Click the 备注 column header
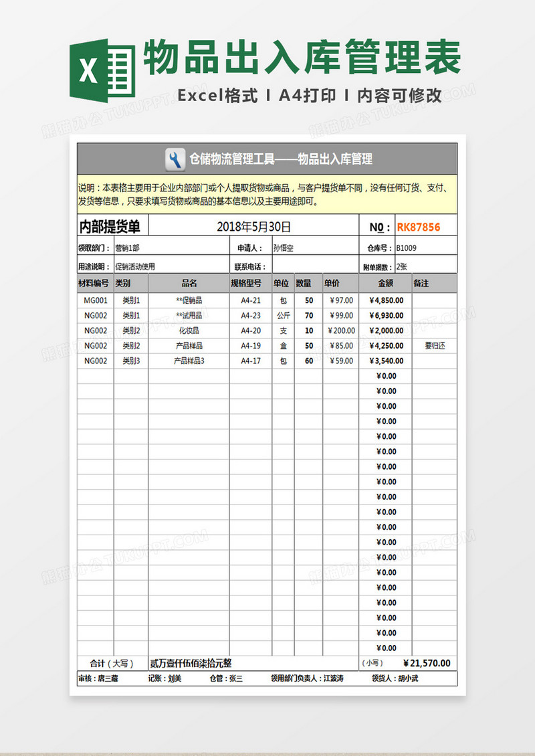This screenshot has width=535, height=756. (435, 283)
